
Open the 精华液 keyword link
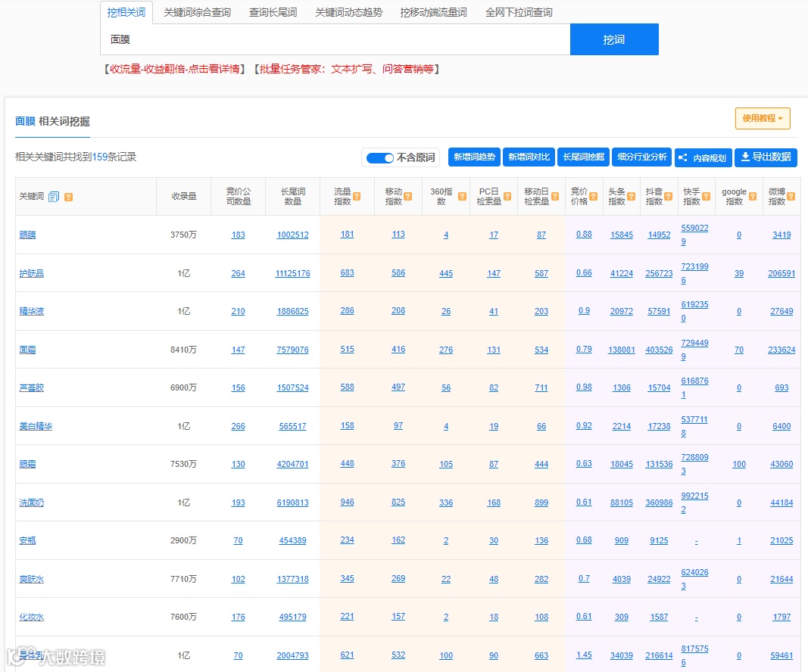[32, 311]
